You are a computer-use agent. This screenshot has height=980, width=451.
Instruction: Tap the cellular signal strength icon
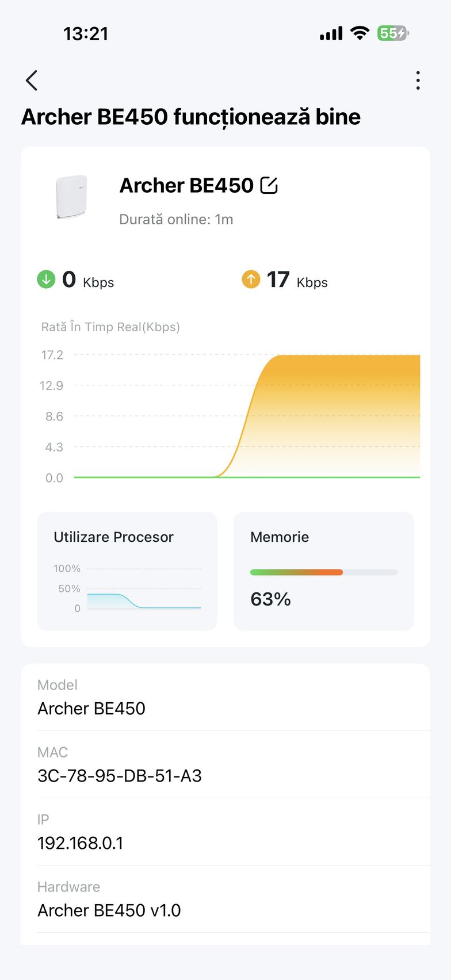coord(331,34)
